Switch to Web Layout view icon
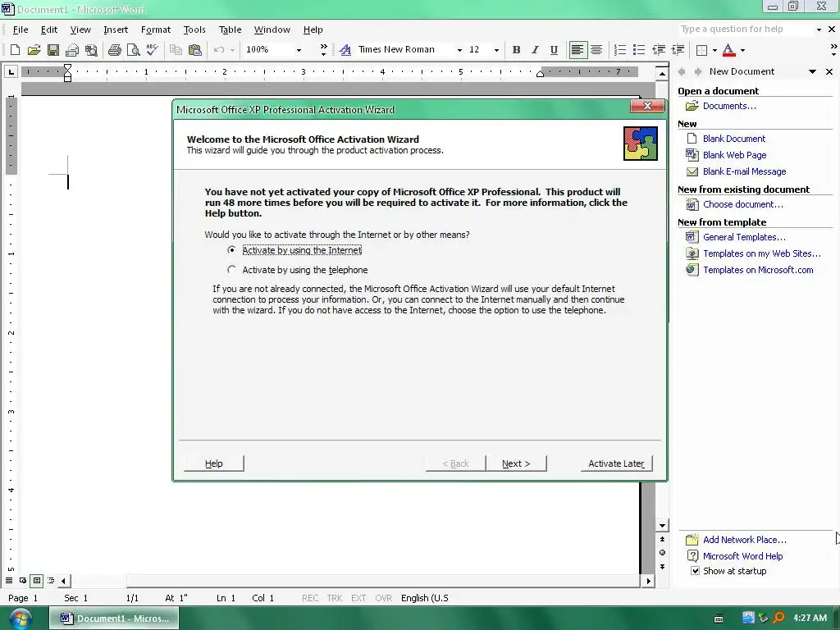 (23, 580)
